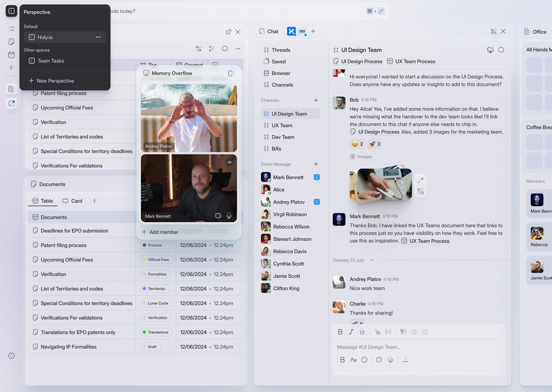The image size is (552, 392).
Task: Click search icon in documents toolbar
Action: tap(225, 49)
